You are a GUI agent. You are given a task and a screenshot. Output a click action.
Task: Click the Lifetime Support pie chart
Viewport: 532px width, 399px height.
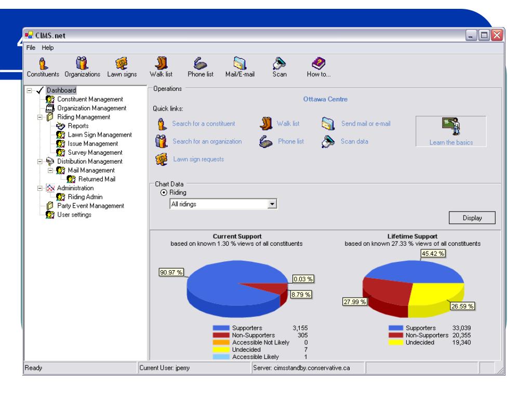pos(413,288)
